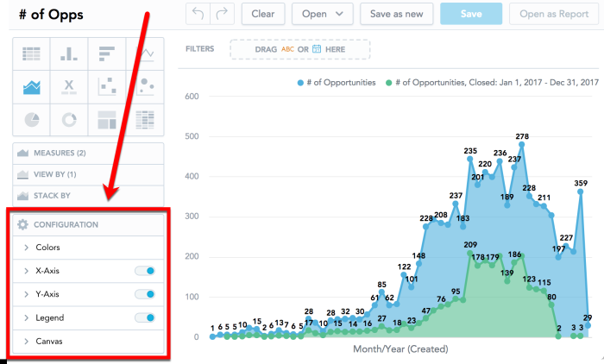
Task: Disable the Y-Axis toggle
Action: [145, 294]
